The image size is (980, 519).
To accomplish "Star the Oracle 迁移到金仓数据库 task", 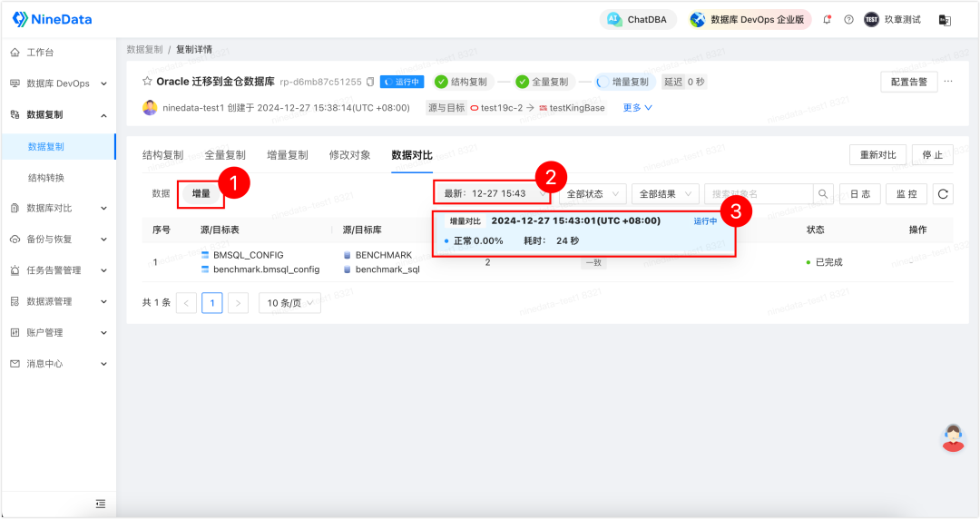I will pyautogui.click(x=148, y=82).
